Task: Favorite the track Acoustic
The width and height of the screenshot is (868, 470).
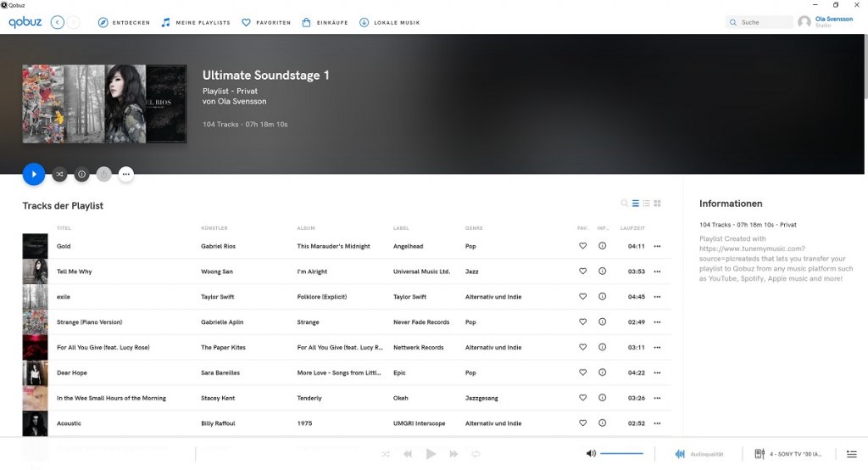Action: (x=583, y=422)
